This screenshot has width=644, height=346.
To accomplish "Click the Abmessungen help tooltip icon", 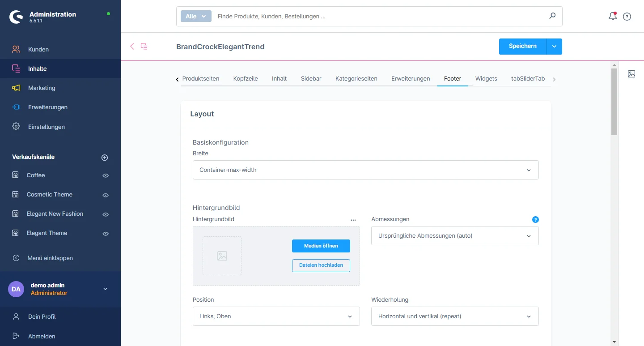I will pos(535,219).
